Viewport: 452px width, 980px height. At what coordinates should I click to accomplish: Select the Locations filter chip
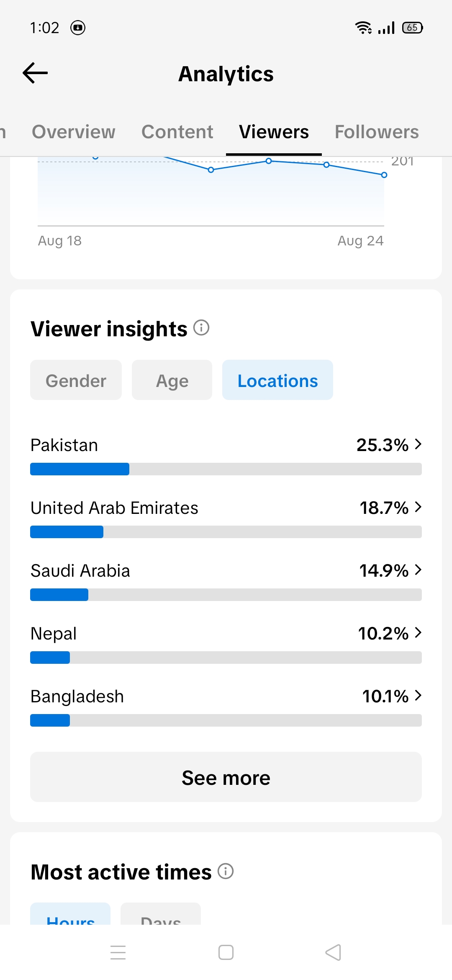click(x=277, y=380)
